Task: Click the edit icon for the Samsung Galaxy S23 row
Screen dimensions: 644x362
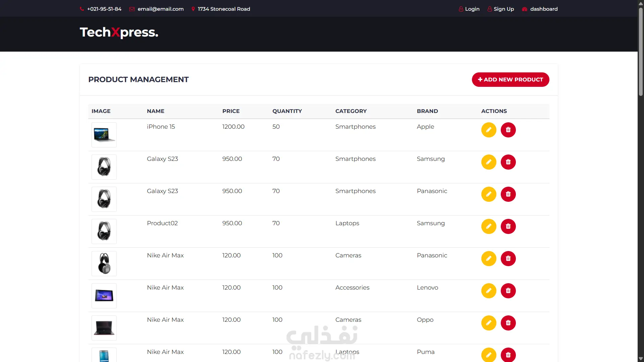Action: point(489,162)
